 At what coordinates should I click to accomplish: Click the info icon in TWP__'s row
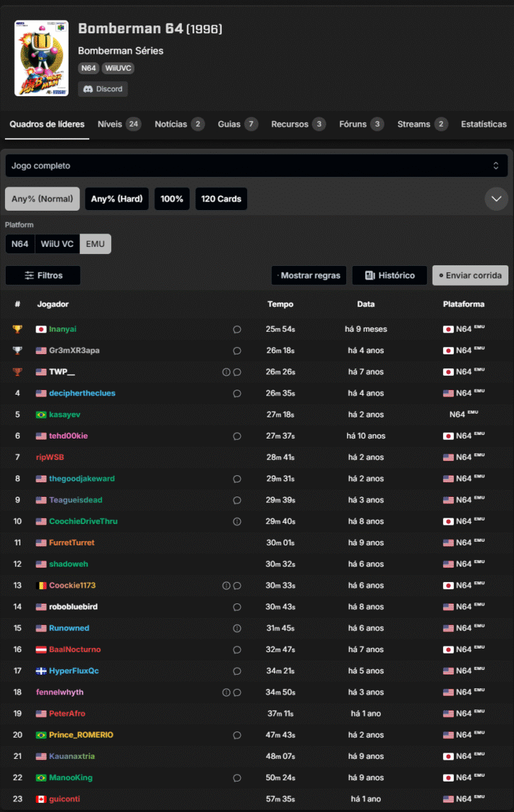227,372
